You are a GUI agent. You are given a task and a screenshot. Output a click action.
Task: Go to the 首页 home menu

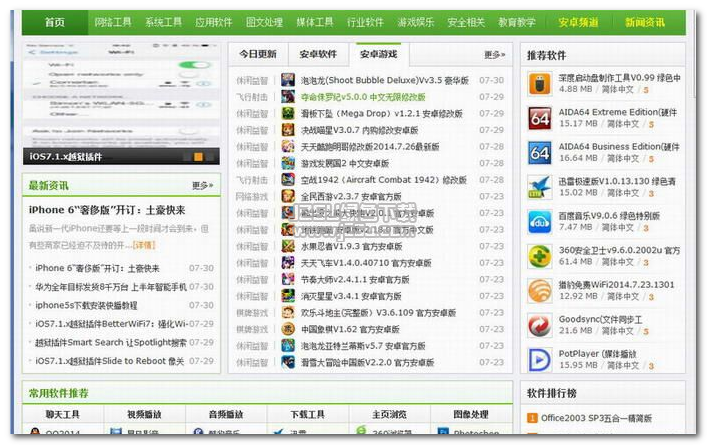coord(55,22)
